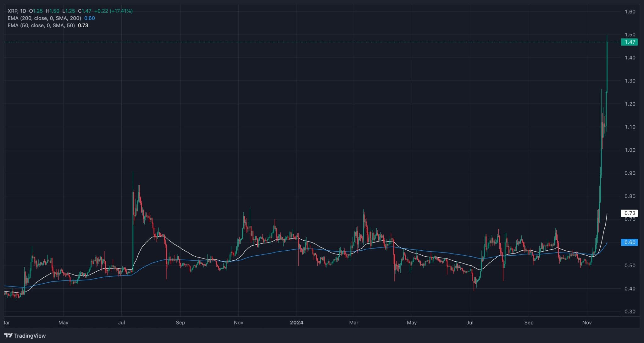Select the EMA (50, close, 0, SMA, 50) legend

42,25
